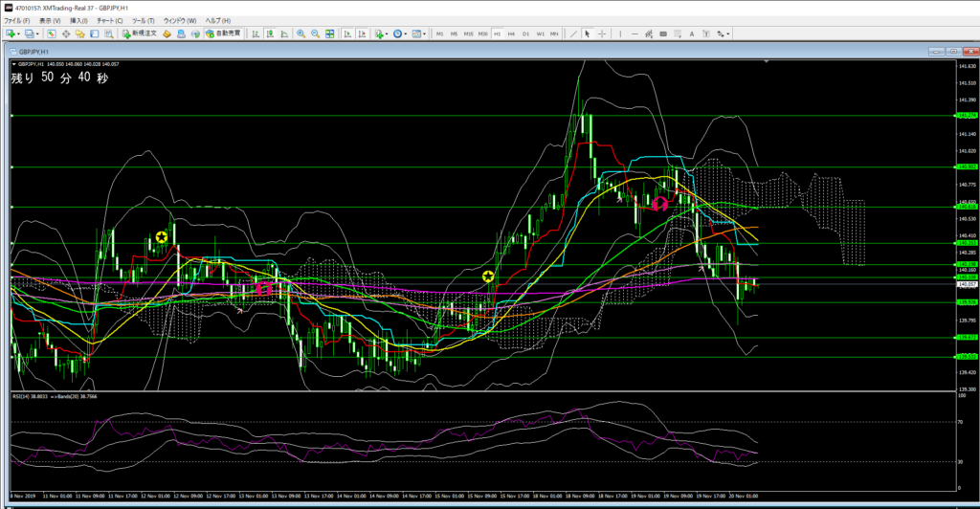Expand the Indicators dropdown arrow
This screenshot has height=509, width=980.
(x=387, y=33)
